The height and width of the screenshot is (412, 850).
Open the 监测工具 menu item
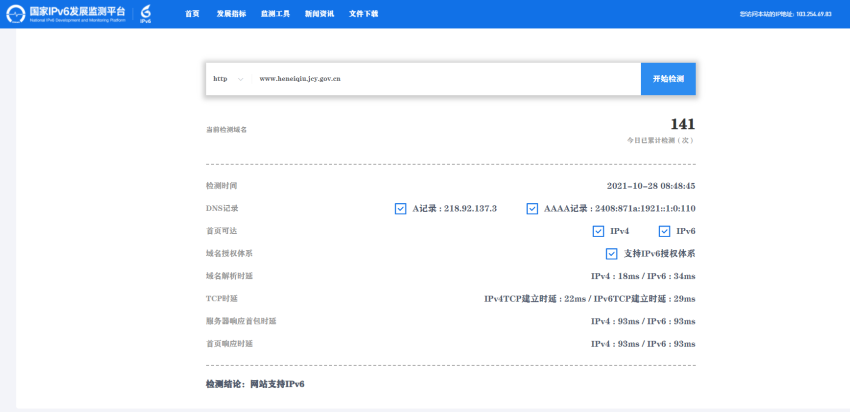pyautogui.click(x=275, y=14)
